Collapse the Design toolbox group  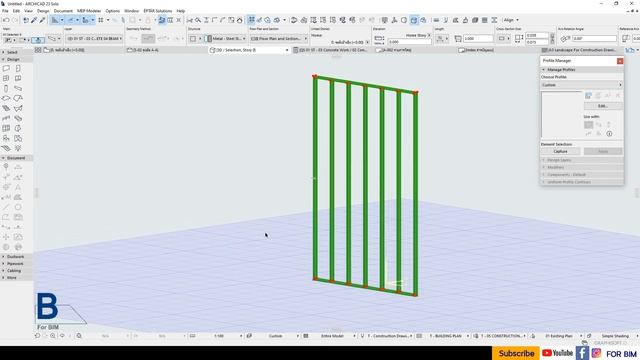coord(16,59)
